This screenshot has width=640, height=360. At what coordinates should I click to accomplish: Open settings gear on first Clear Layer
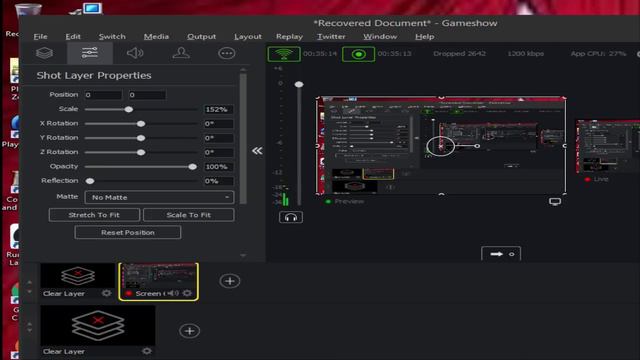(106, 293)
